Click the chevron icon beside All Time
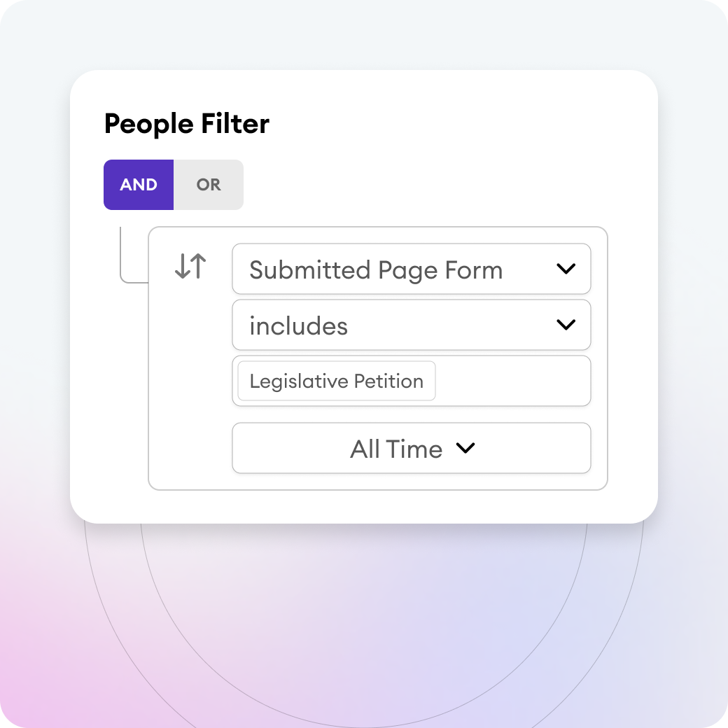 click(x=465, y=448)
